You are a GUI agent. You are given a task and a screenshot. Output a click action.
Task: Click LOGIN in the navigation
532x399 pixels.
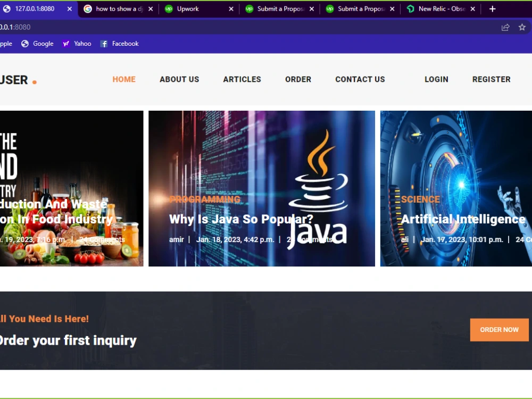click(x=436, y=79)
